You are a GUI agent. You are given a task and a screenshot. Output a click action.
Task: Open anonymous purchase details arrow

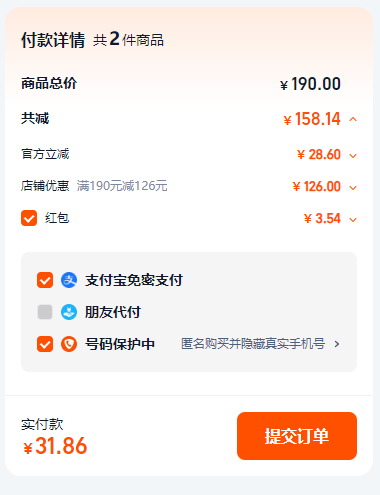point(337,344)
